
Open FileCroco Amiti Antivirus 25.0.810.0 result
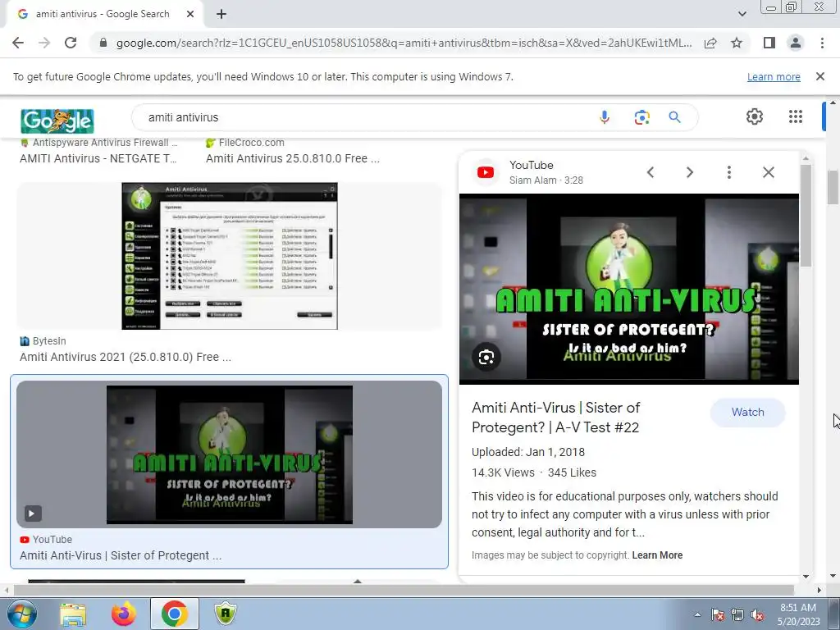(x=293, y=158)
